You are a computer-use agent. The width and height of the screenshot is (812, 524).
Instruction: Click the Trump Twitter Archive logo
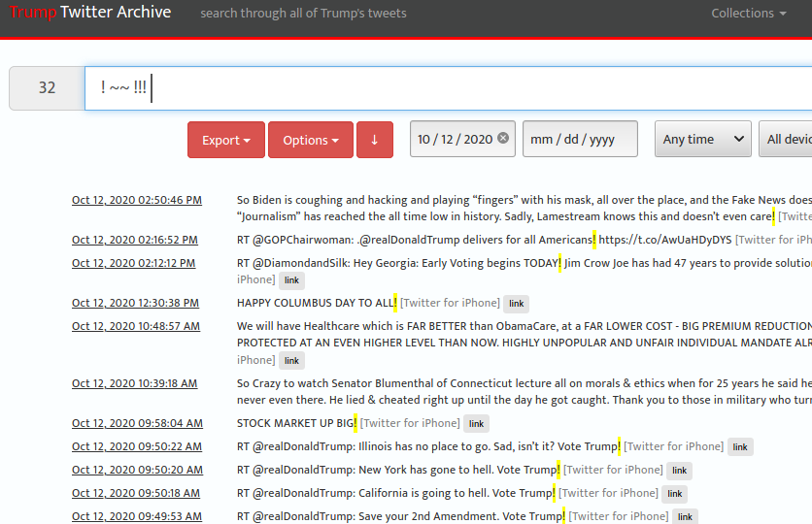click(90, 12)
